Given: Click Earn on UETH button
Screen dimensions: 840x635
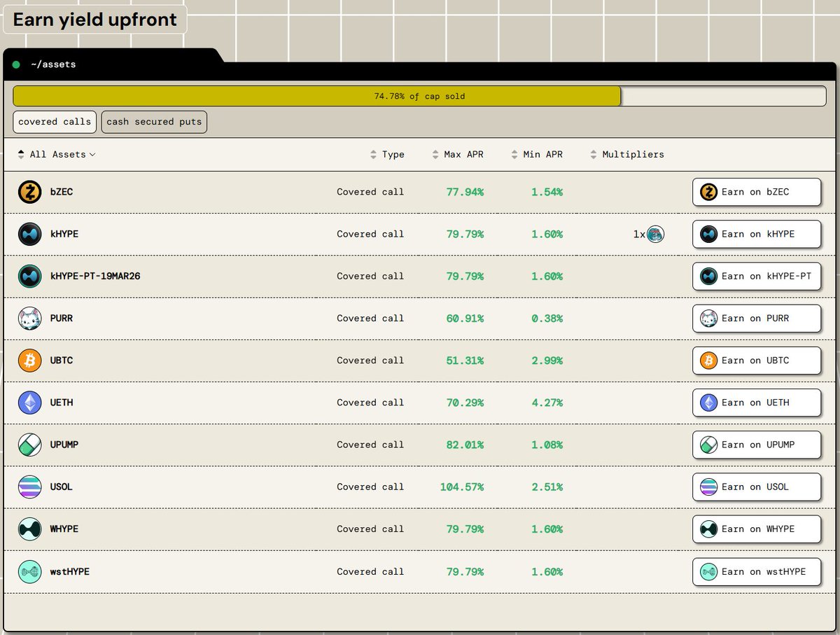Looking at the screenshot, I should click(756, 403).
